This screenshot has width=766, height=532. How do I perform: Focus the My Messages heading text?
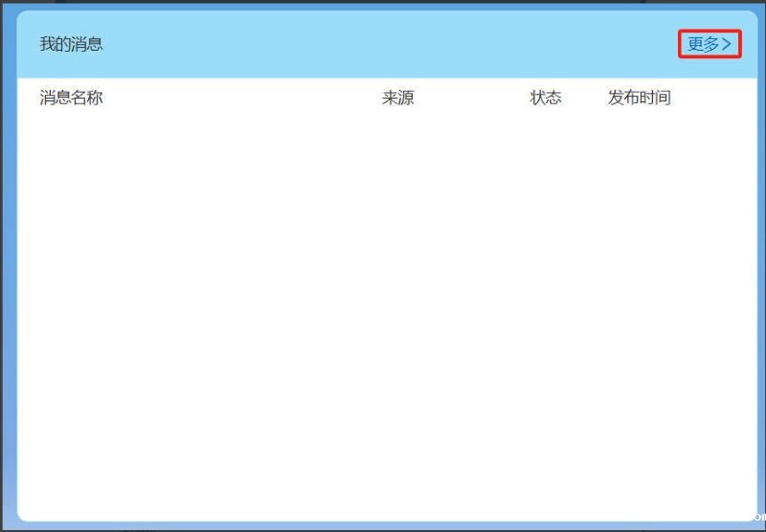[71, 44]
